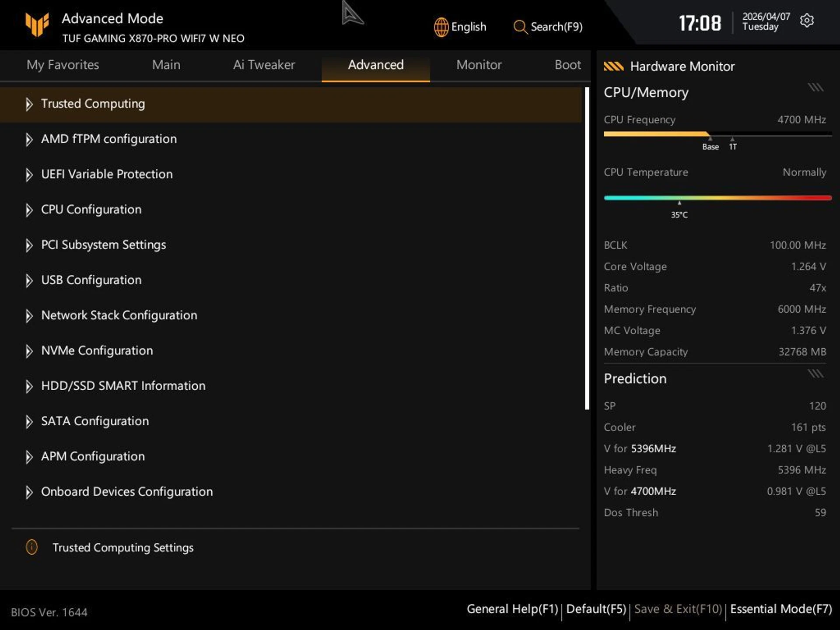Expand PCI Subsystem Settings arrow
The height and width of the screenshot is (630, 840).
(x=29, y=245)
